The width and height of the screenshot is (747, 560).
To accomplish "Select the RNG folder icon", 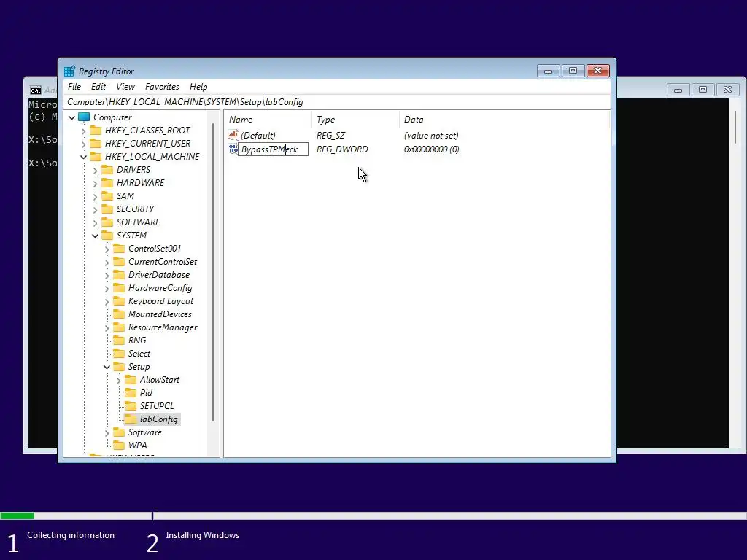I will (119, 341).
